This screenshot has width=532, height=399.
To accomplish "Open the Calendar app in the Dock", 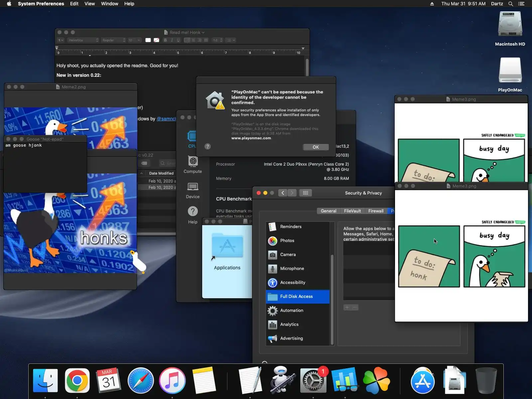I will (109, 380).
